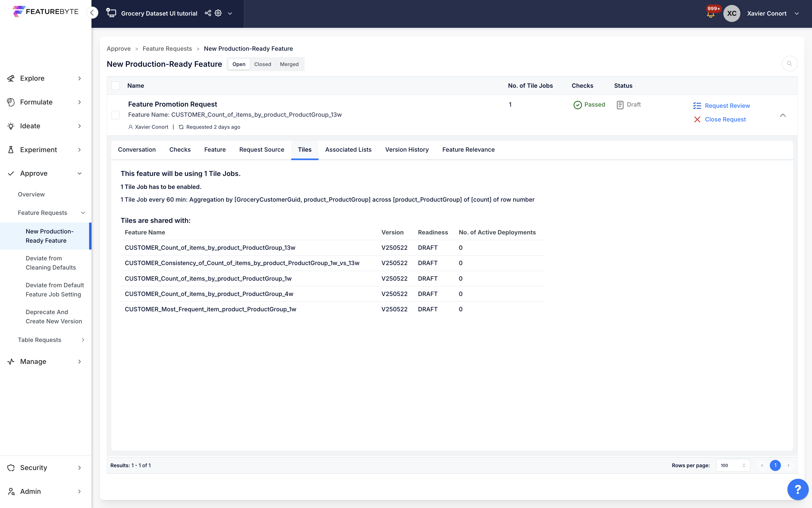This screenshot has height=508, width=812.
Task: Click the search magnifier icon
Action: [789, 64]
